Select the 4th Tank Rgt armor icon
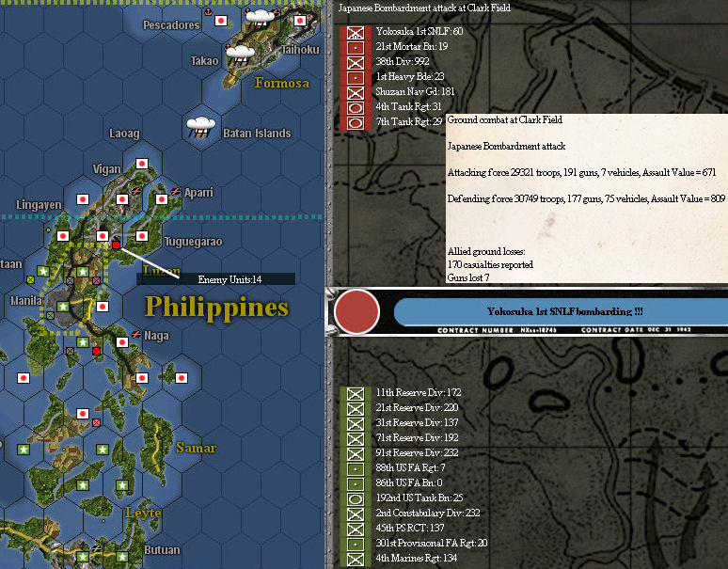This screenshot has width=728, height=569. tap(356, 107)
